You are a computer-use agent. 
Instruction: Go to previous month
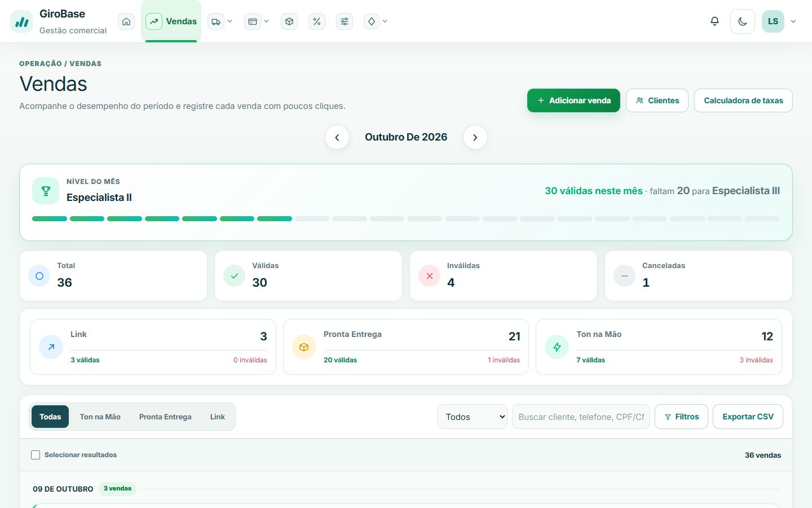coord(337,137)
